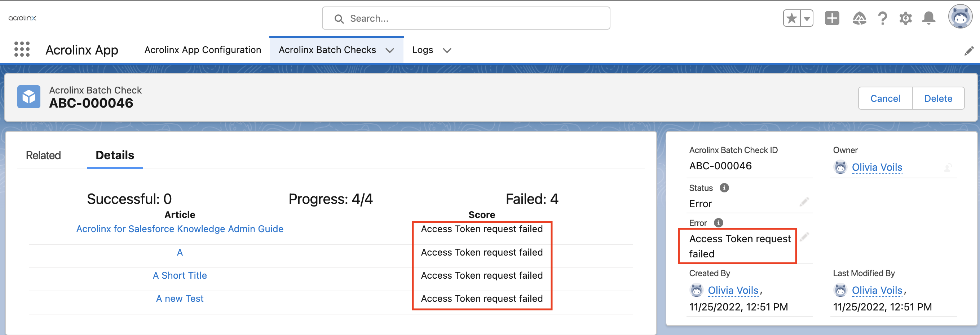Open the Notifications bell icon

929,18
